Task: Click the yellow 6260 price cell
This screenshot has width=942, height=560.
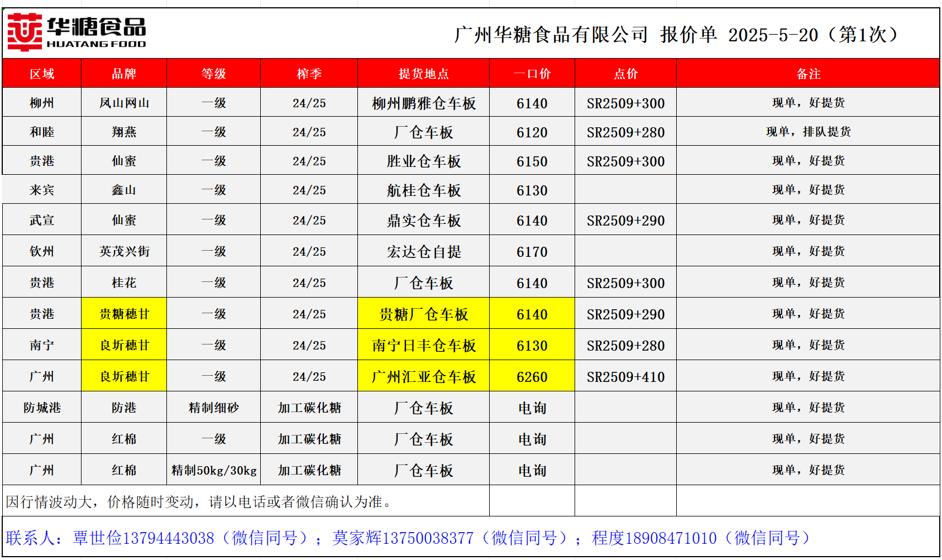Action: (x=532, y=377)
